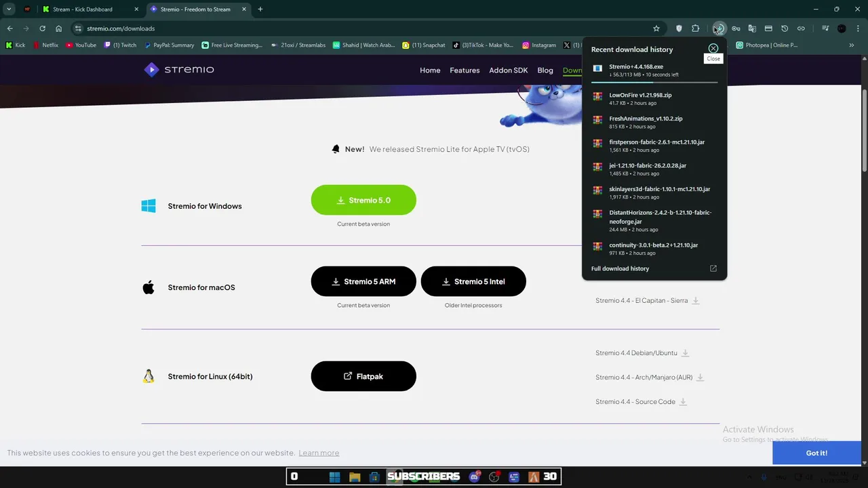Open firstperson-fabric-2.6.1-mc1.21.10.jar download
Screen dimensions: 868x488
(654, 146)
